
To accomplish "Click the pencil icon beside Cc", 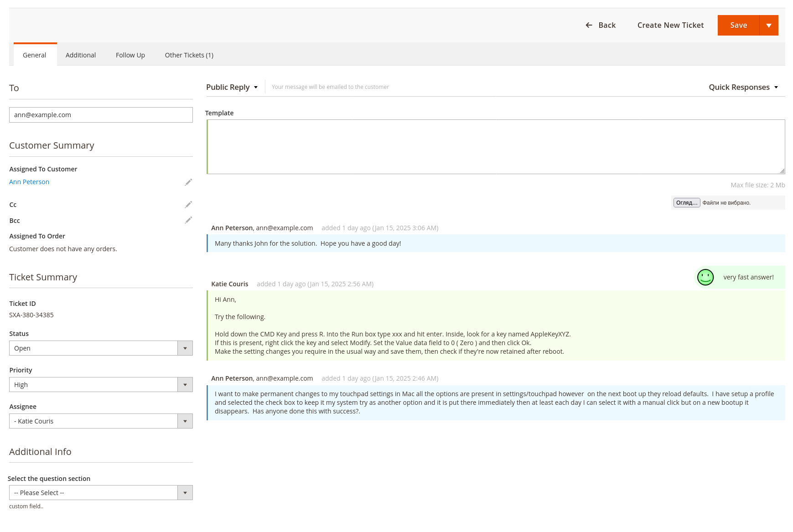I will click(x=188, y=205).
